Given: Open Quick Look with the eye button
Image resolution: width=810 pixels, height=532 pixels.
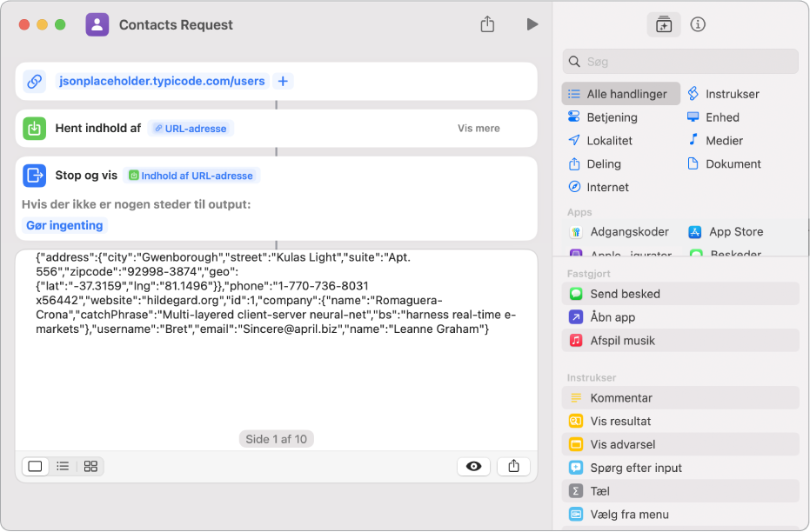Looking at the screenshot, I should (x=473, y=467).
